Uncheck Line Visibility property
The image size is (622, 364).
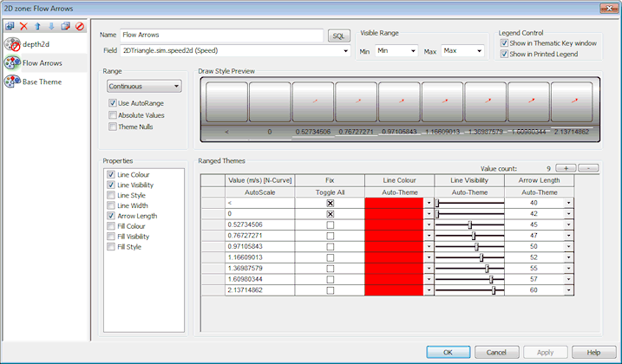click(111, 185)
